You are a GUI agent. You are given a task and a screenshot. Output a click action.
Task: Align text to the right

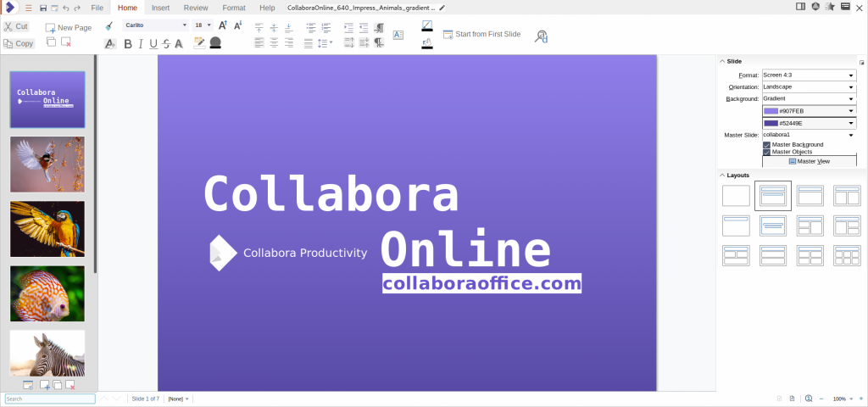pyautogui.click(x=288, y=42)
